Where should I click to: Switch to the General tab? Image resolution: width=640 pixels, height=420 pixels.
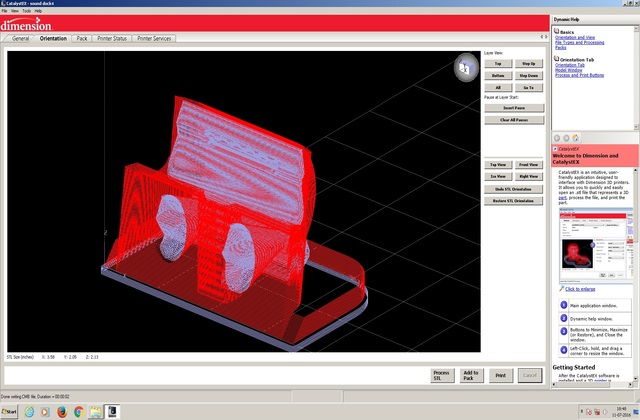pyautogui.click(x=20, y=38)
